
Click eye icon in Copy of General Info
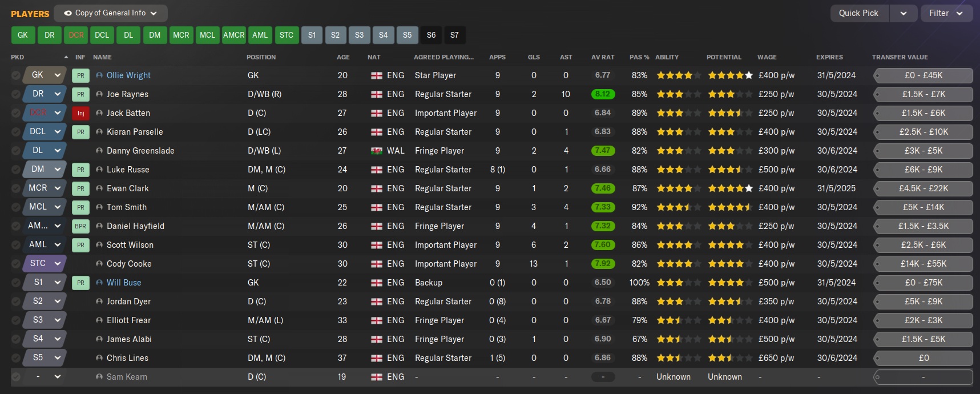click(x=68, y=13)
